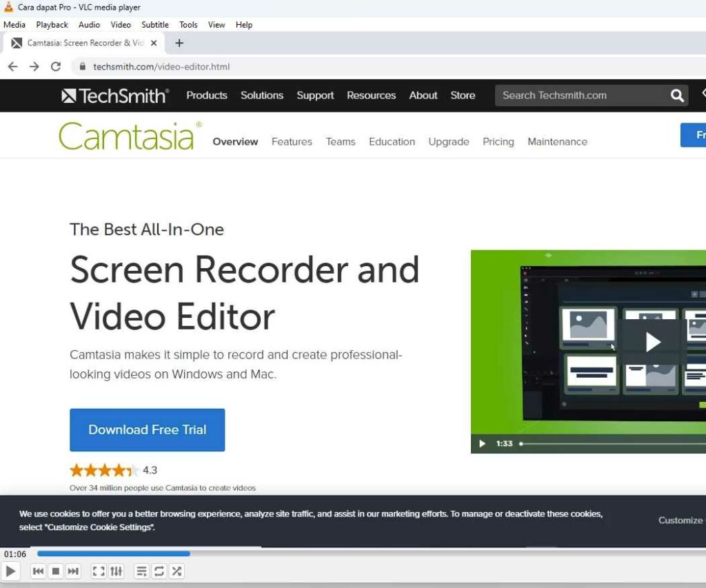This screenshot has height=588, width=706.
Task: Show the VLC playlist
Action: click(x=141, y=571)
